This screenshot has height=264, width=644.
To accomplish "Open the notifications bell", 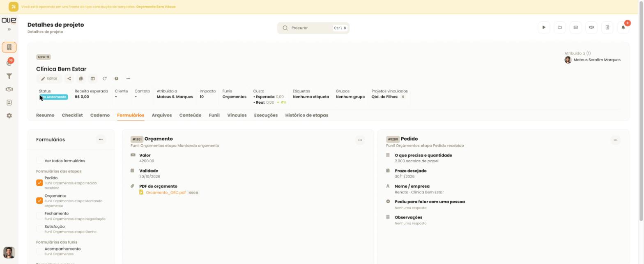I will click(623, 27).
